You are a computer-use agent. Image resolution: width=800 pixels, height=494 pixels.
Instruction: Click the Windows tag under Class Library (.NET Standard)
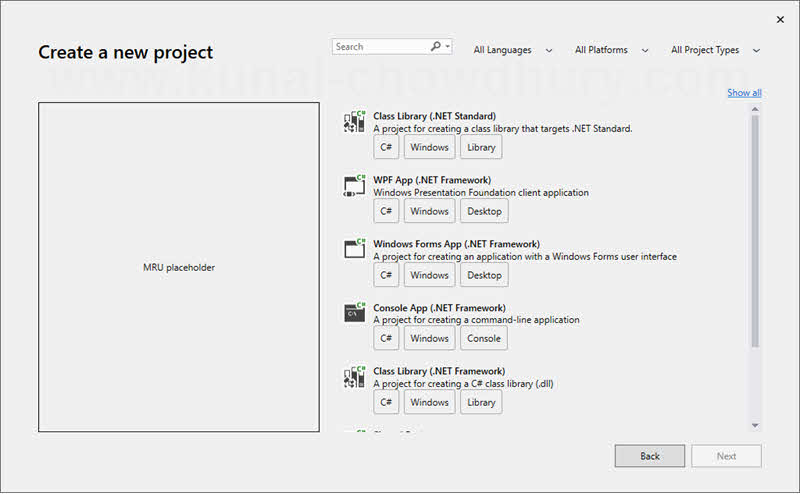tap(429, 147)
